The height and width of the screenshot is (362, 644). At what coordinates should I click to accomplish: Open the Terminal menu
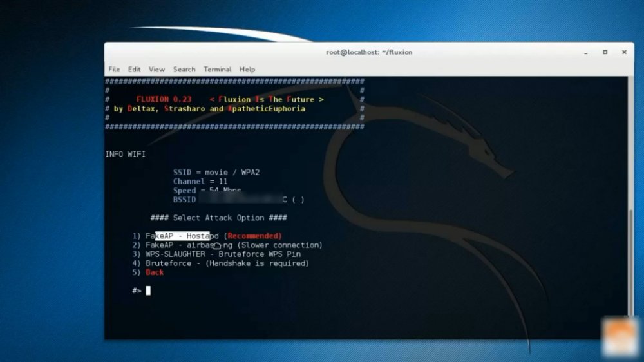coord(217,70)
